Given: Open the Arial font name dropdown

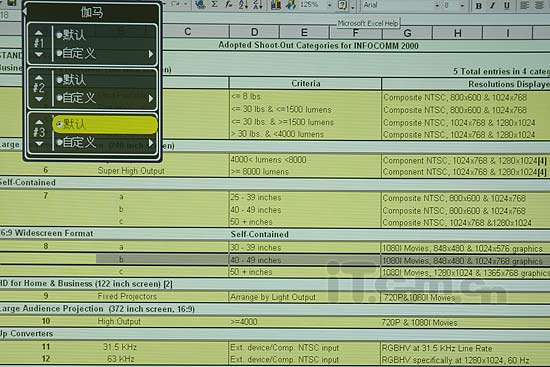Looking at the screenshot, I should coord(437,5).
